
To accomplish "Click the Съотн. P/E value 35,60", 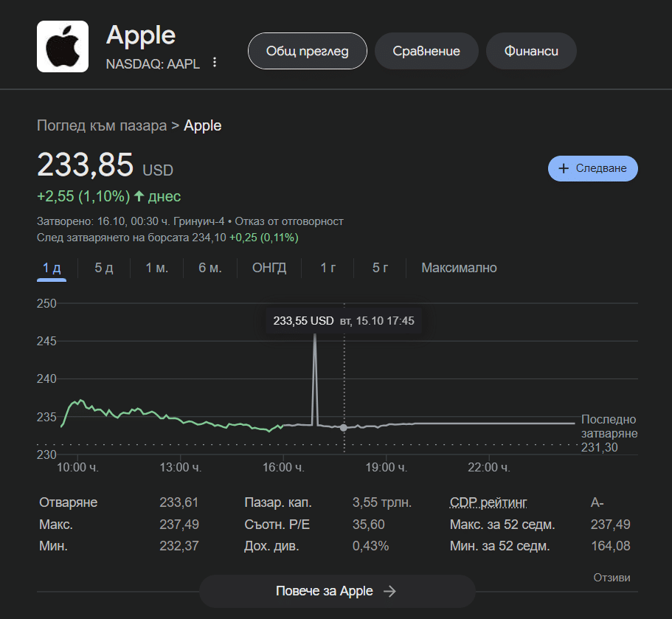I will 369,525.
